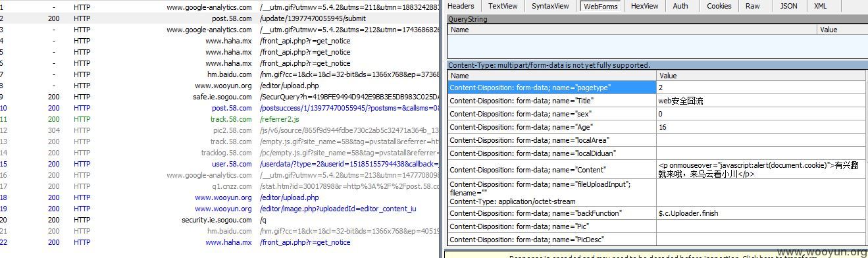This screenshot has height=258, width=868.
Task: Open the XML tab
Action: [820, 6]
